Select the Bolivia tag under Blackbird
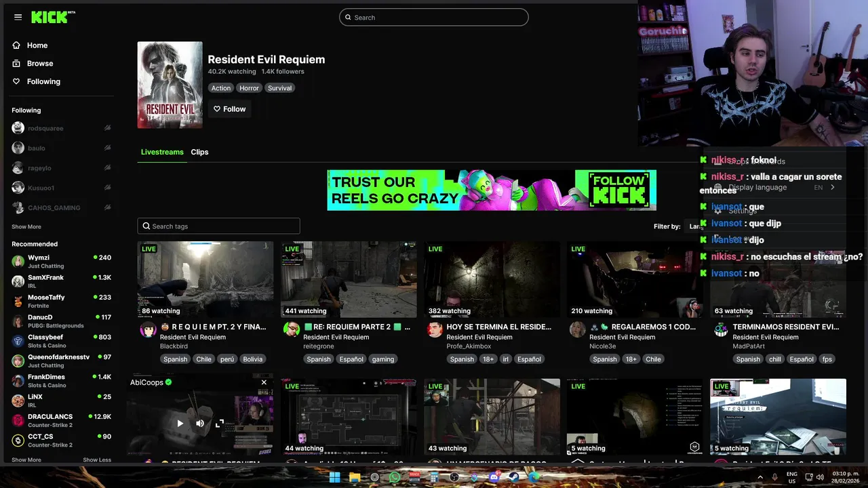 coord(252,359)
